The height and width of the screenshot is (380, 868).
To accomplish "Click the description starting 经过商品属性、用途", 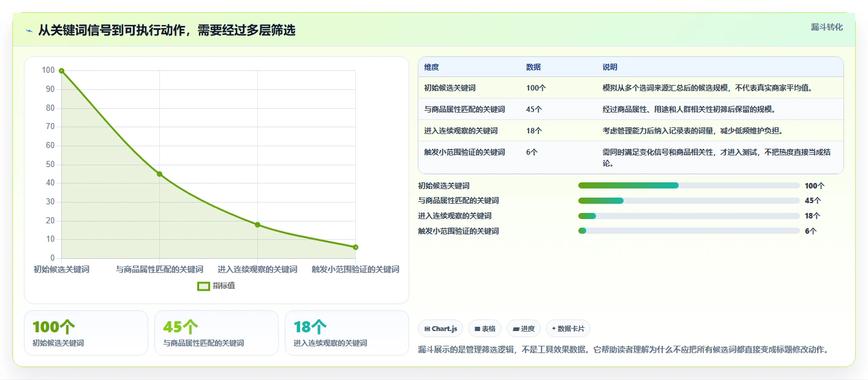I will (689, 110).
